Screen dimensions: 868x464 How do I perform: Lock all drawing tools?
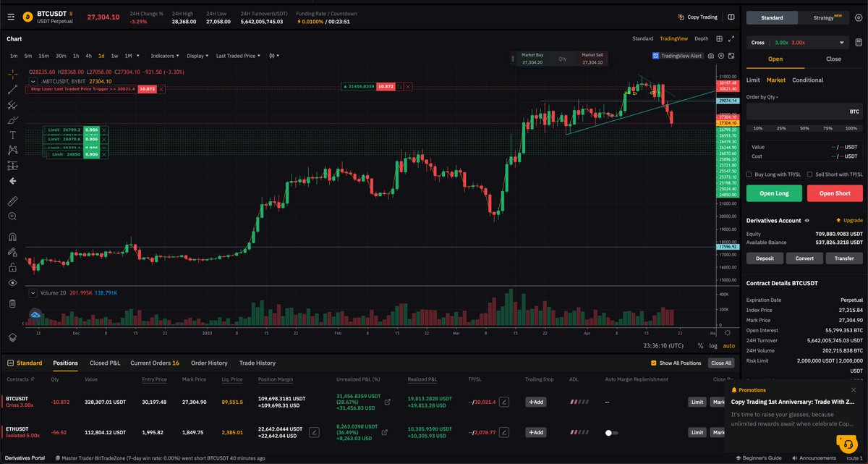12,267
